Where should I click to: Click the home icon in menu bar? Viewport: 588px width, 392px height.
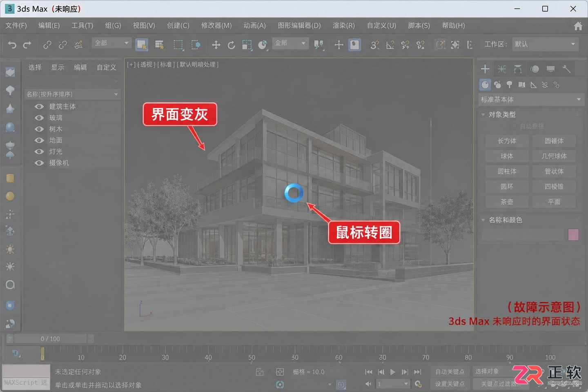coord(578,26)
